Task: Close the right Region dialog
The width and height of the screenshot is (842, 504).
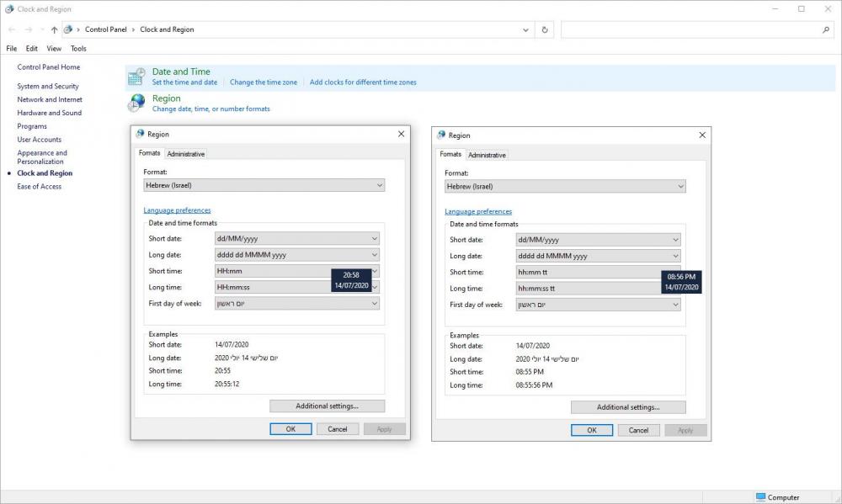Action: pos(702,135)
